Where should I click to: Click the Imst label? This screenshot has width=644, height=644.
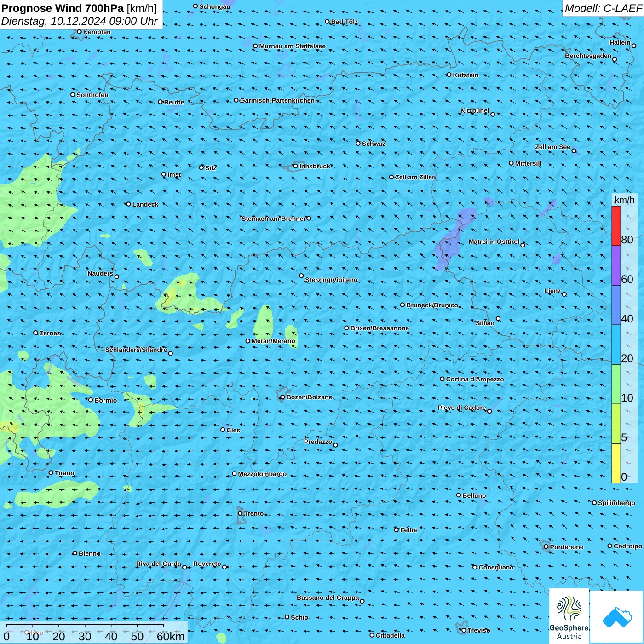(174, 174)
